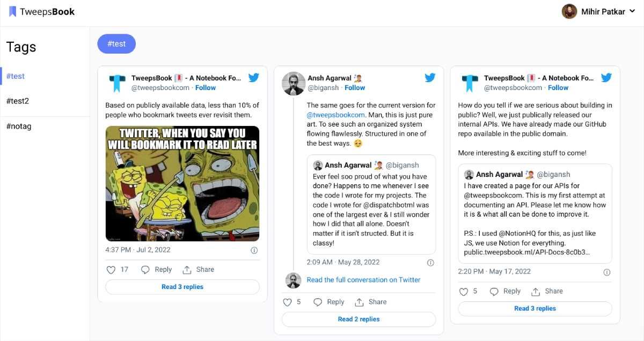The width and height of the screenshot is (644, 341).
Task: Click the #test filter chip
Action: pyautogui.click(x=116, y=45)
